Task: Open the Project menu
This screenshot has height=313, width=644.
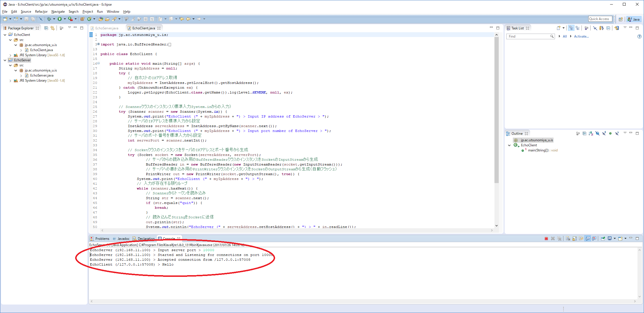Action: tap(88, 12)
